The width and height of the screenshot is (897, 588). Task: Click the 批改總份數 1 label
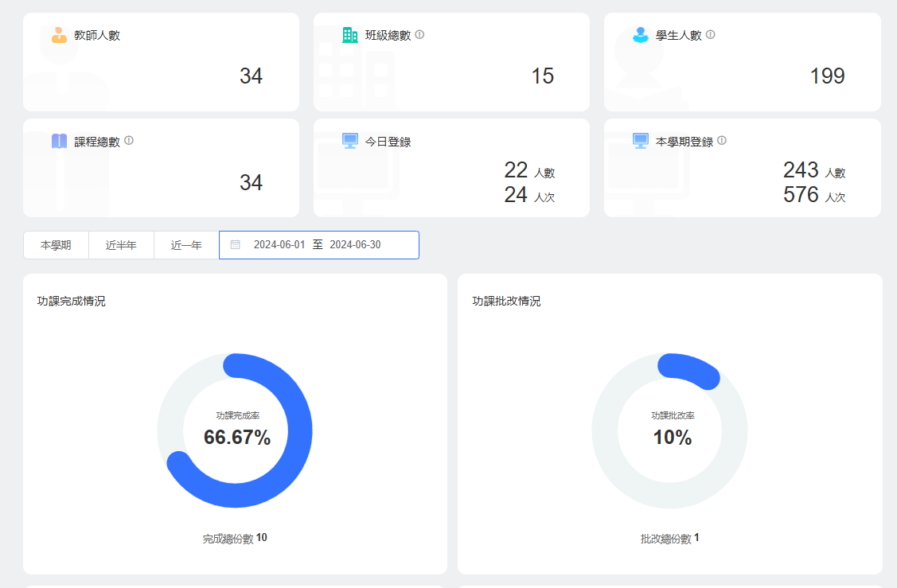tap(670, 538)
